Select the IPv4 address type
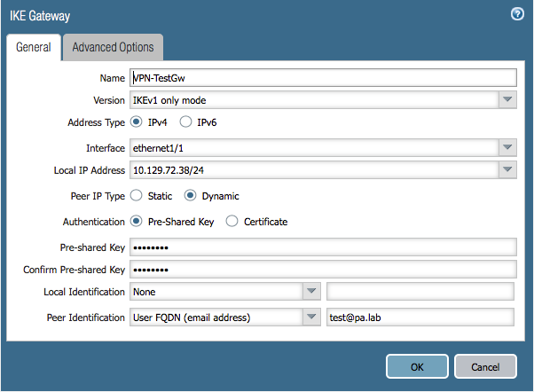Viewport: 534px width, 392px height. 137,122
